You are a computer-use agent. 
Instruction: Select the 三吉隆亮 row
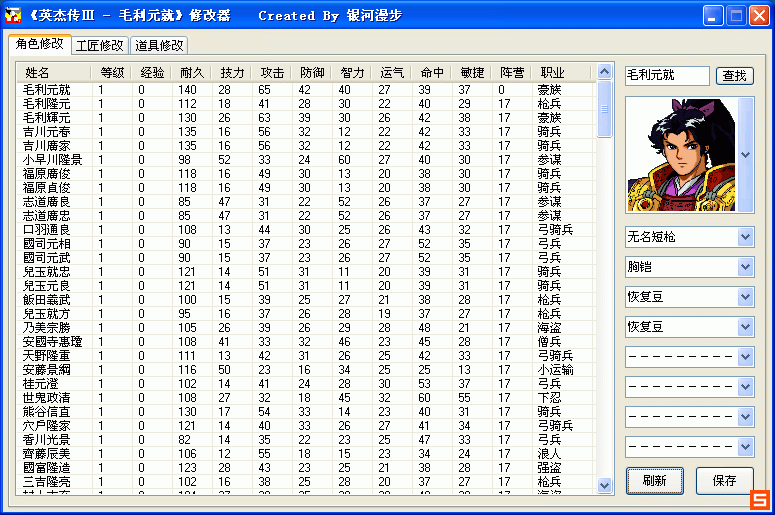pos(306,482)
